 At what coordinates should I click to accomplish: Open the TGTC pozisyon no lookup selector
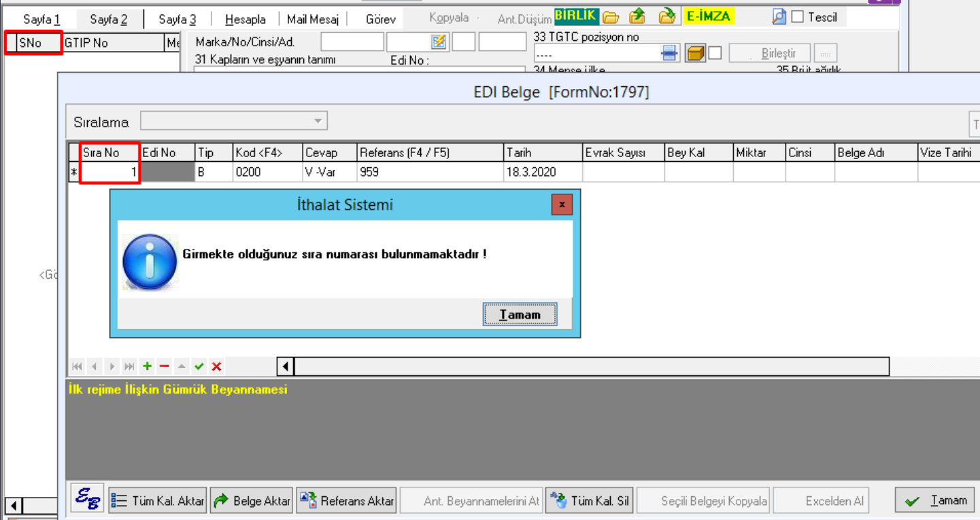click(670, 53)
